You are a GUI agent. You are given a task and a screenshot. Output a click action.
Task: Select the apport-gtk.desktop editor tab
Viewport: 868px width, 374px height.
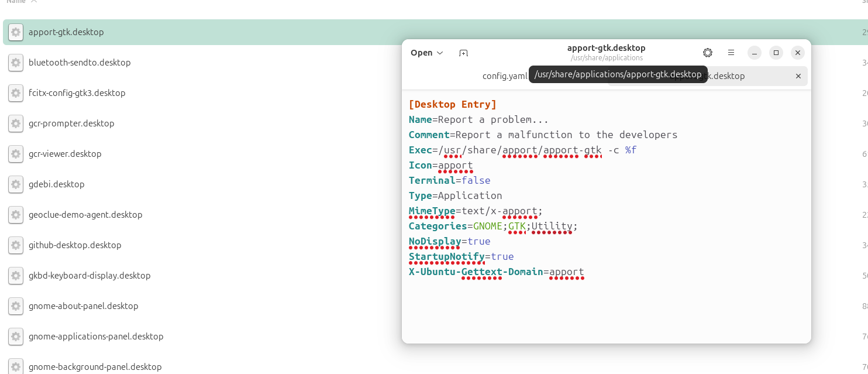(708, 76)
